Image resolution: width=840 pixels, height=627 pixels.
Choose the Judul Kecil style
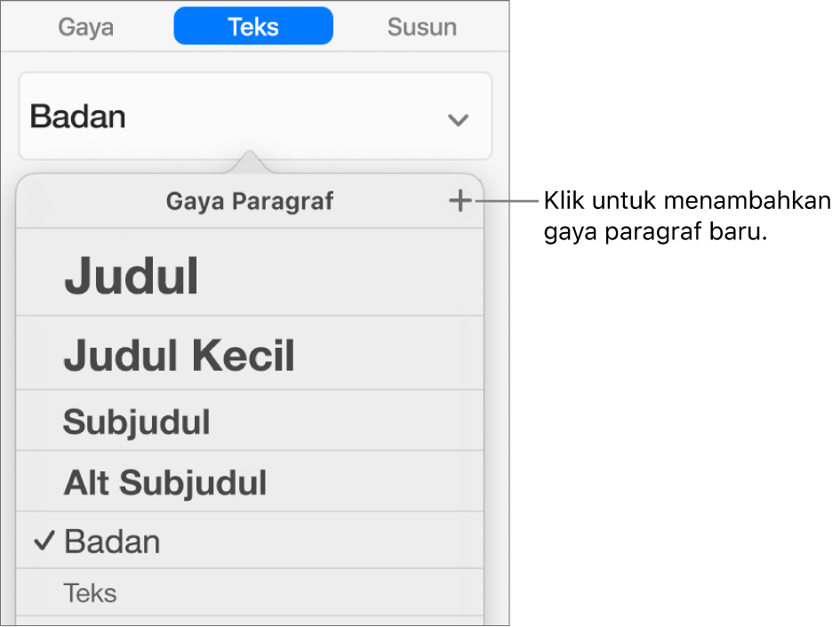250,353
